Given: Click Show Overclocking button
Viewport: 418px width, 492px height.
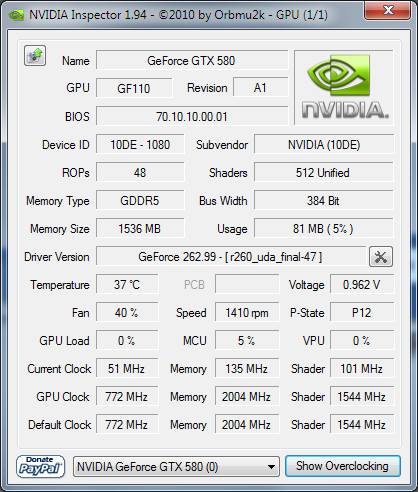Looking at the screenshot, I should coord(343,466).
